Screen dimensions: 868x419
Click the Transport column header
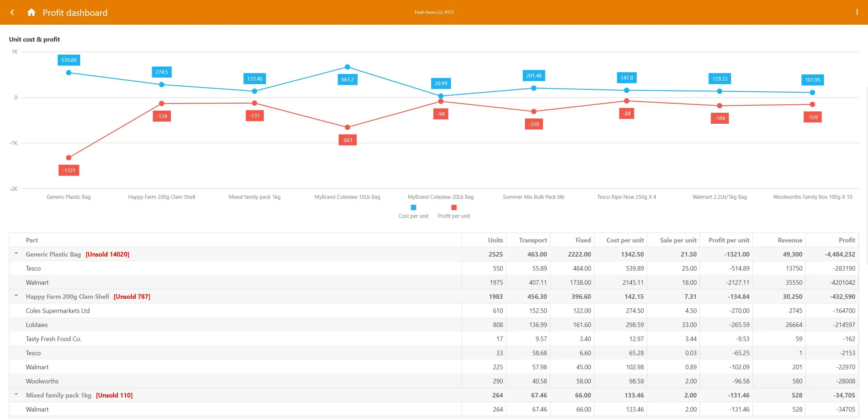pos(533,240)
